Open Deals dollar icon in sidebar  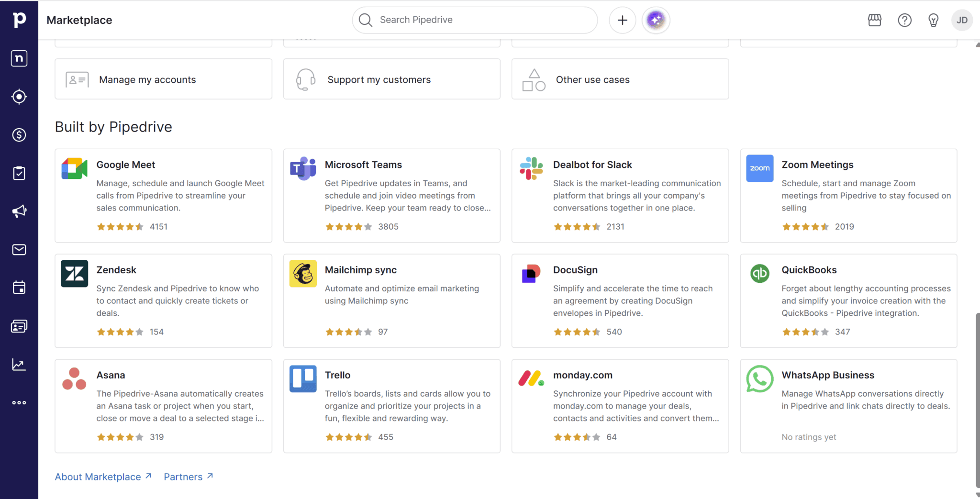coord(19,135)
